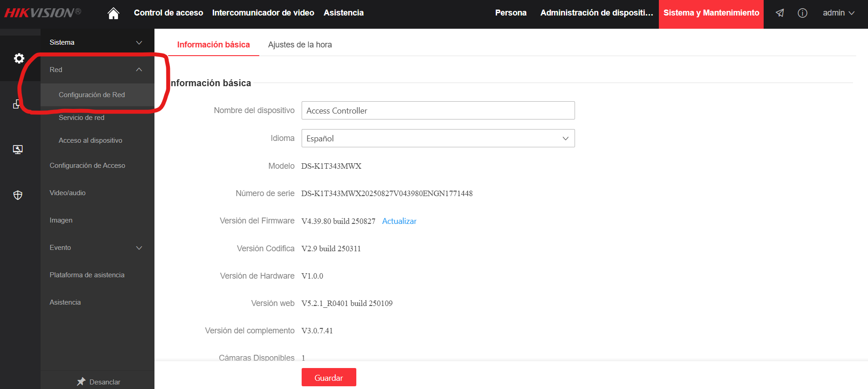This screenshot has height=389, width=868.
Task: Open Intercomunicador de video menu
Action: pos(263,13)
